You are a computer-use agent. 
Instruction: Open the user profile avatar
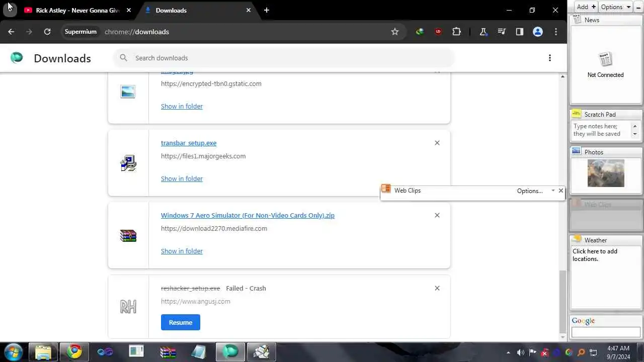[x=538, y=32]
